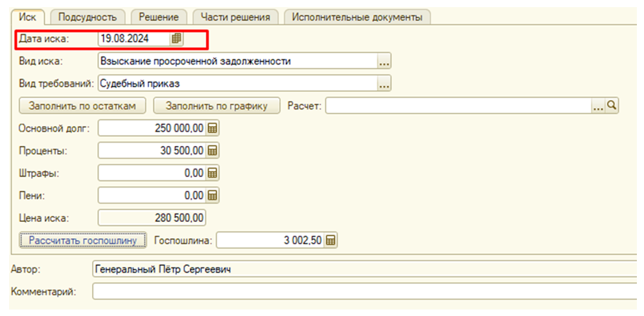The image size is (644, 316).
Task: Open calculator for Штрафы field
Action: 213,173
